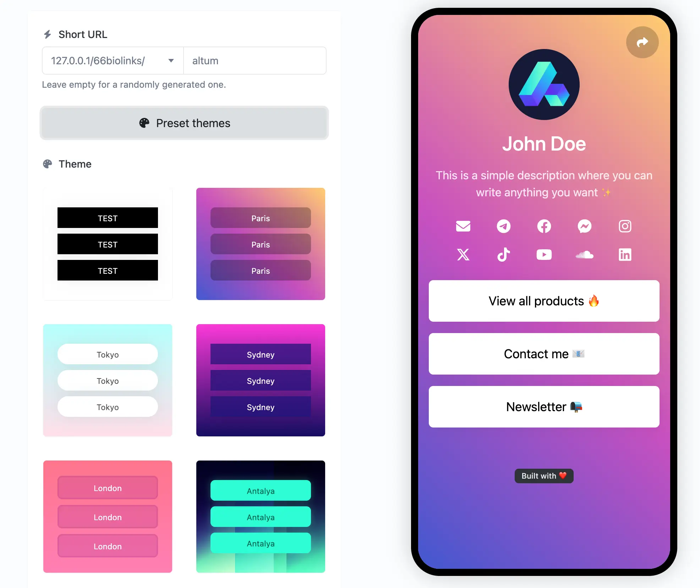The image size is (700, 588).
Task: Select the Tokyo preset theme
Action: pos(107,380)
